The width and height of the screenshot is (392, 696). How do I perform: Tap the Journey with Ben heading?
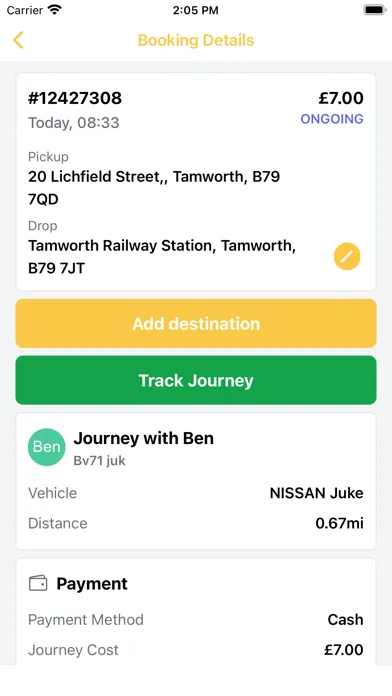(144, 438)
